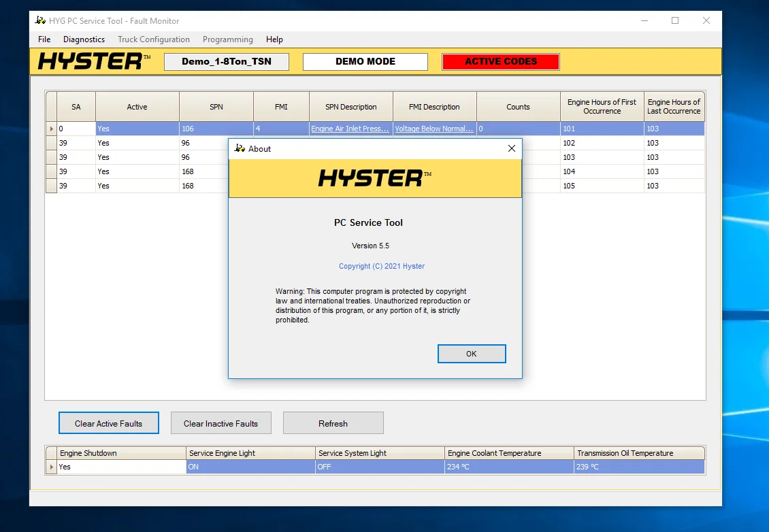Open the File menu
The image size is (769, 532).
[44, 39]
